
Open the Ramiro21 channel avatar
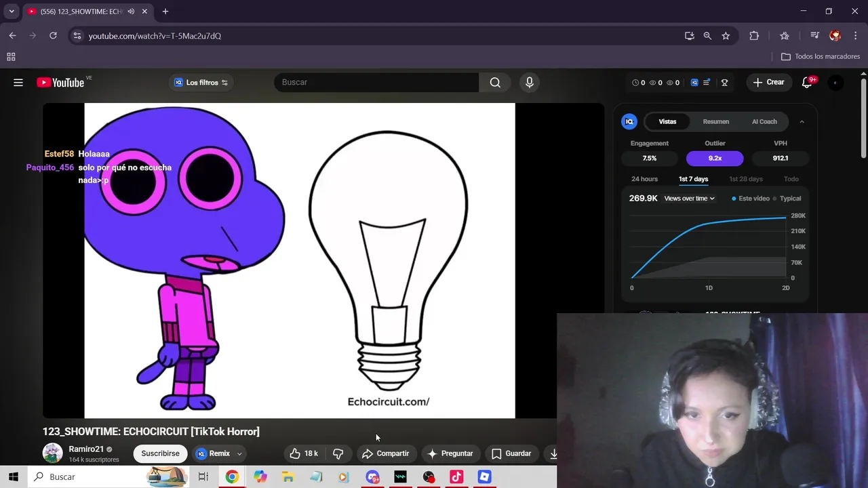[x=53, y=453]
